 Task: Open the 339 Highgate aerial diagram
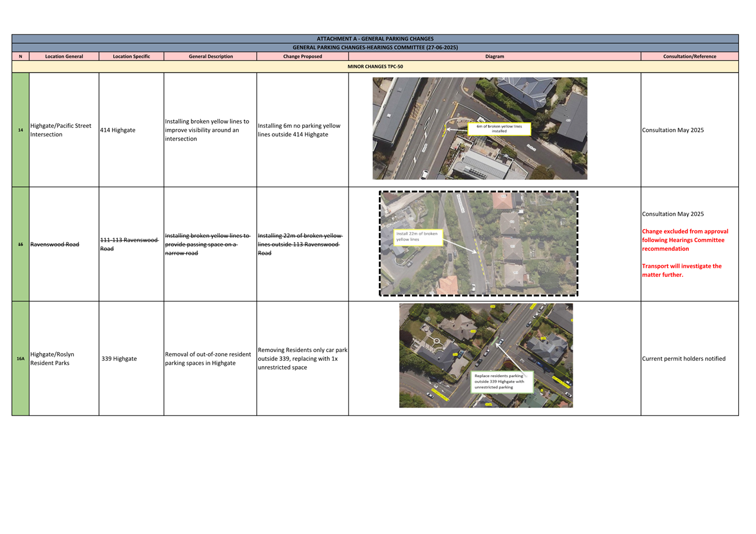coord(486,356)
